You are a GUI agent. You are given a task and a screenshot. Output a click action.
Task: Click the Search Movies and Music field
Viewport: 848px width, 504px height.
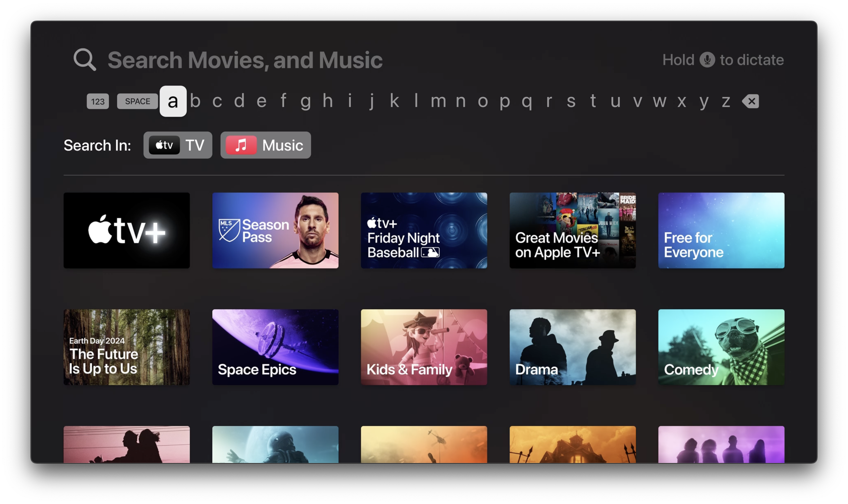pos(245,60)
